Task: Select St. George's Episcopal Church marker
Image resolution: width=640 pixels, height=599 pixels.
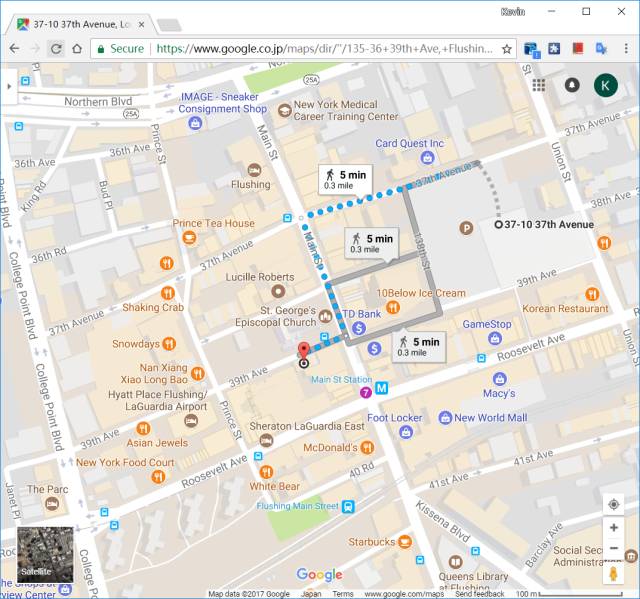Action: click(325, 316)
